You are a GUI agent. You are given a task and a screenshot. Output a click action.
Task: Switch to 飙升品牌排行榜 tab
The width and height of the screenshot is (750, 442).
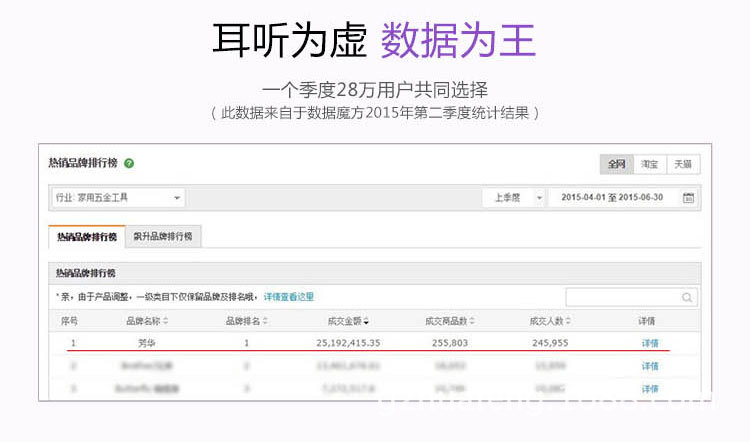pyautogui.click(x=163, y=237)
